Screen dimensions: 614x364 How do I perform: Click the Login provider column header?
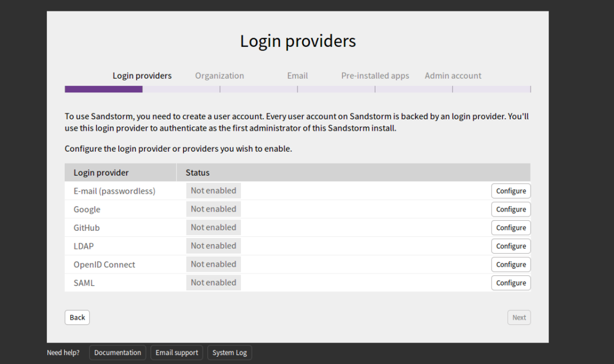tap(121, 172)
